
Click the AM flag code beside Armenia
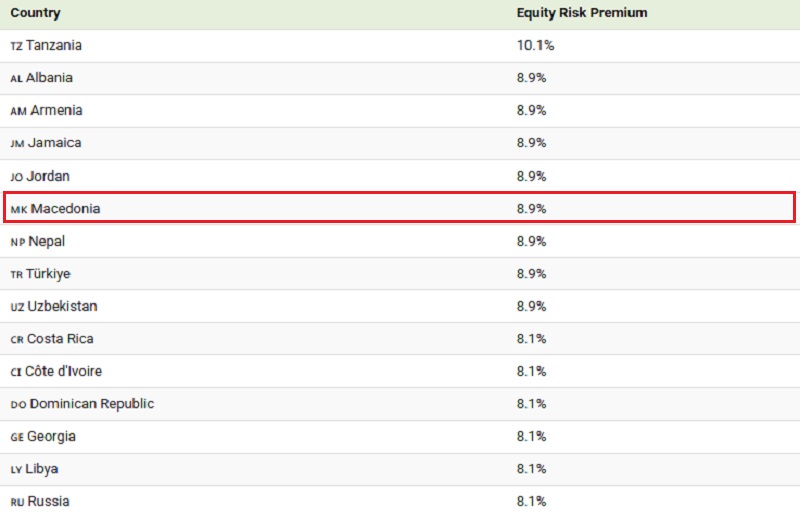click(18, 111)
